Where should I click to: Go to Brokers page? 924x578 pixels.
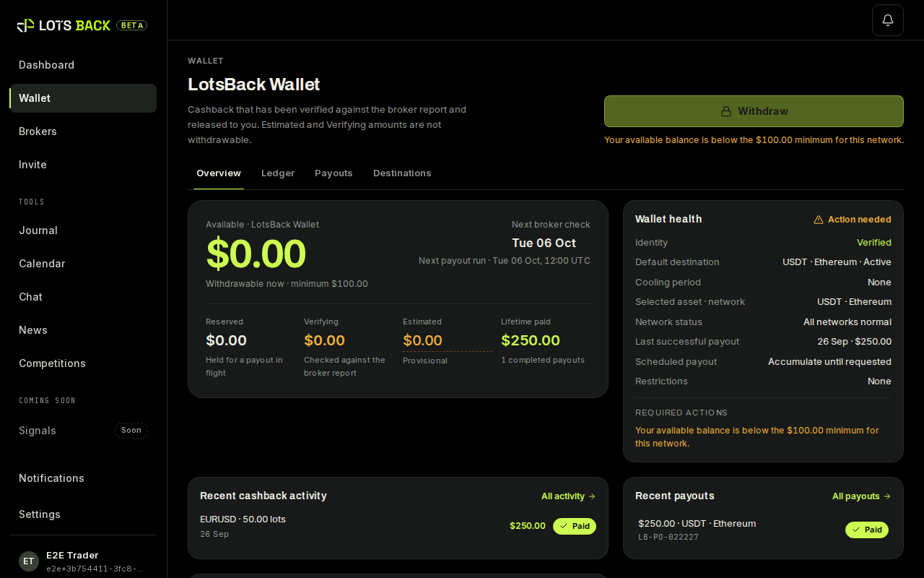[x=83, y=131]
